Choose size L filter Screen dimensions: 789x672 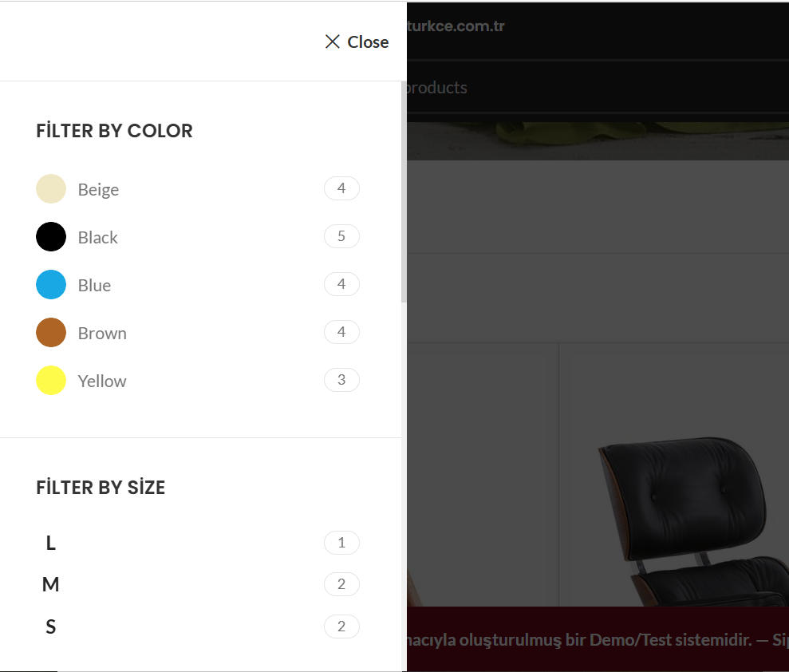click(x=51, y=543)
